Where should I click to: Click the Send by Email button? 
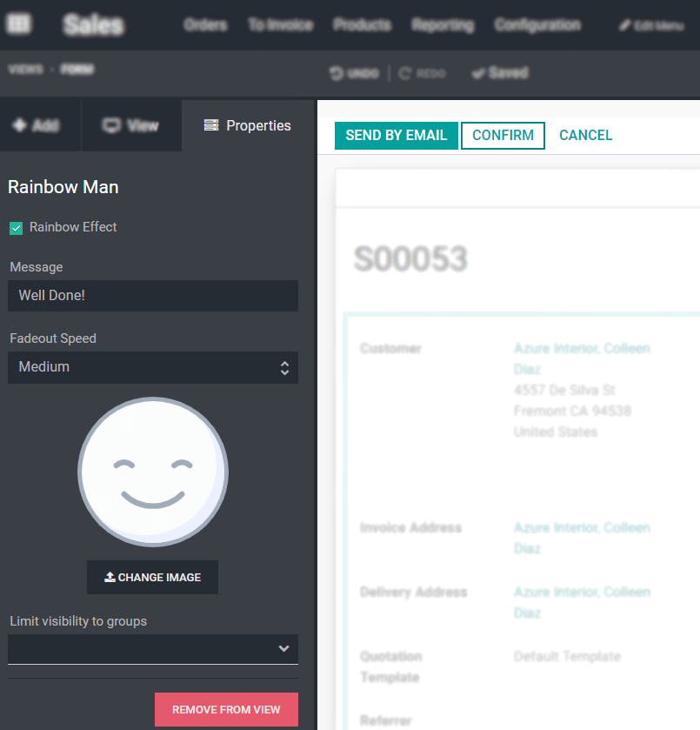click(x=396, y=135)
